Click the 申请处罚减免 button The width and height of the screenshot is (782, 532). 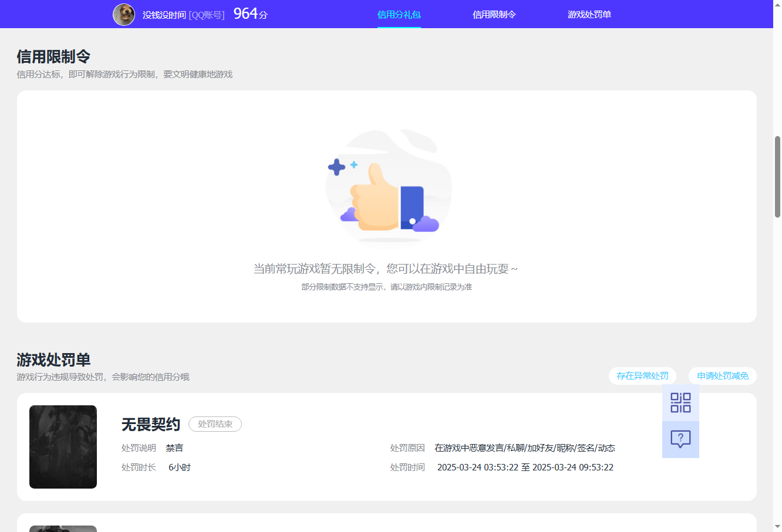pyautogui.click(x=723, y=376)
